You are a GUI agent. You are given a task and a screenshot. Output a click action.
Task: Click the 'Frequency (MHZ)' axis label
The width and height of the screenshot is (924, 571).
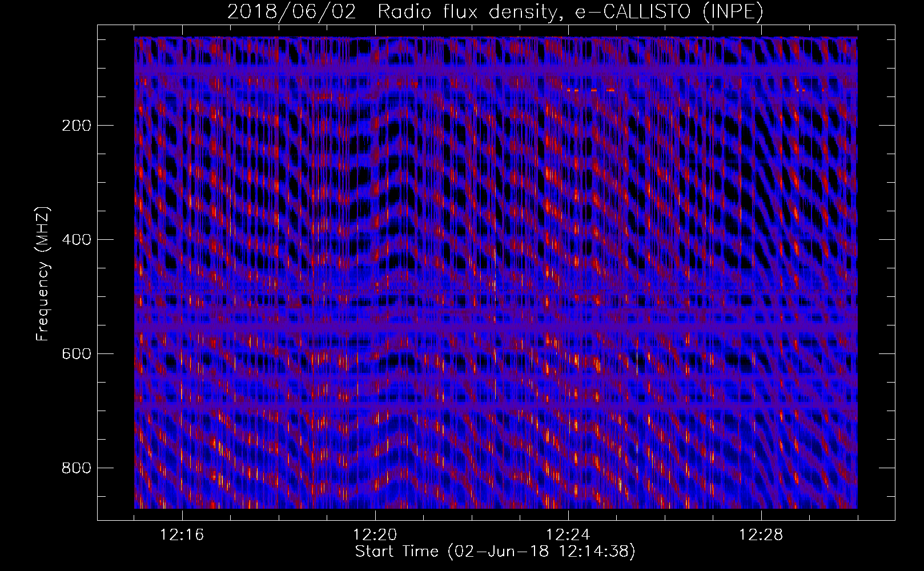pos(43,274)
